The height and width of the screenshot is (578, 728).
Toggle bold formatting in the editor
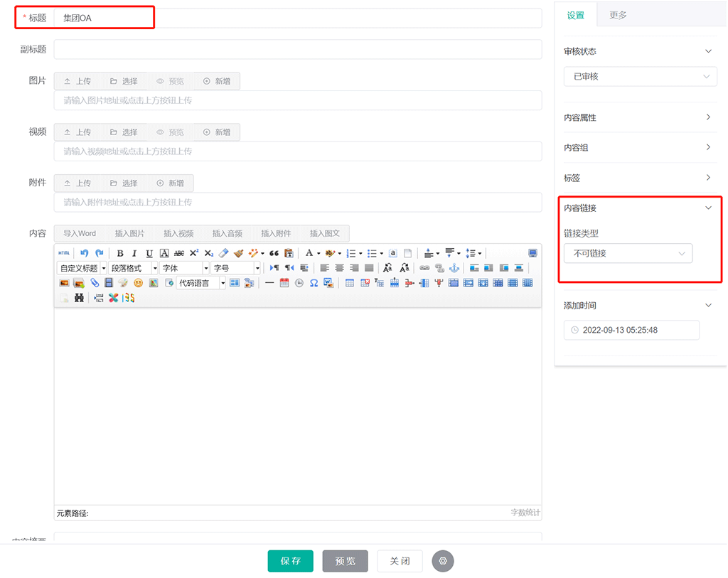(120, 253)
